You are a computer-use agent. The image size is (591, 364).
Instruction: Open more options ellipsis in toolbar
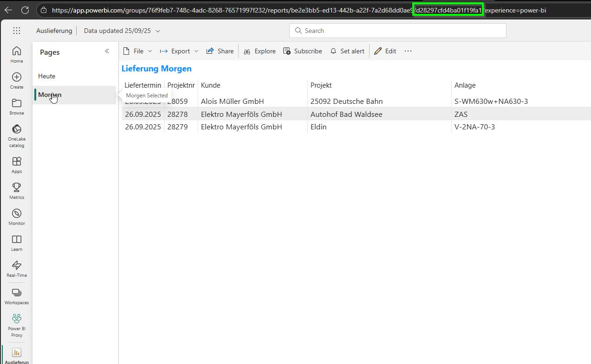tap(408, 51)
